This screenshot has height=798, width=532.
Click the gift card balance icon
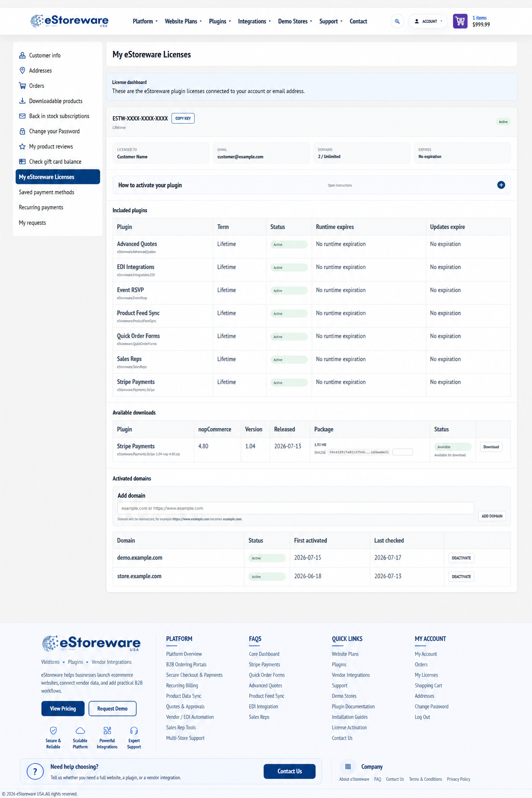tap(22, 162)
